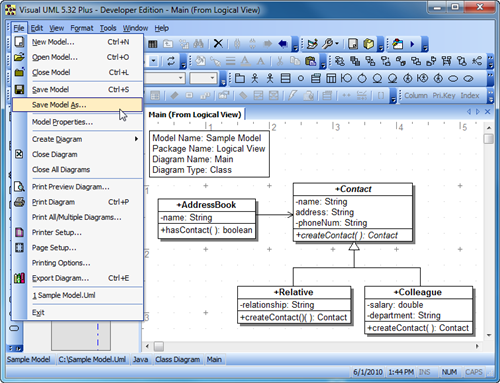This screenshot has height=383, width=500.
Task: Click the share-style connector icon
Action: click(477, 61)
